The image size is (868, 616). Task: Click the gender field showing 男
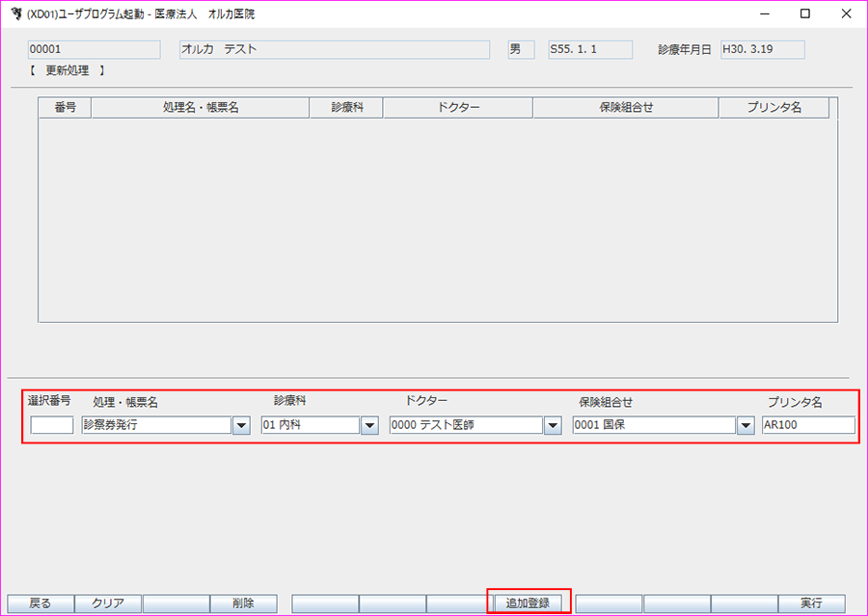(x=519, y=49)
